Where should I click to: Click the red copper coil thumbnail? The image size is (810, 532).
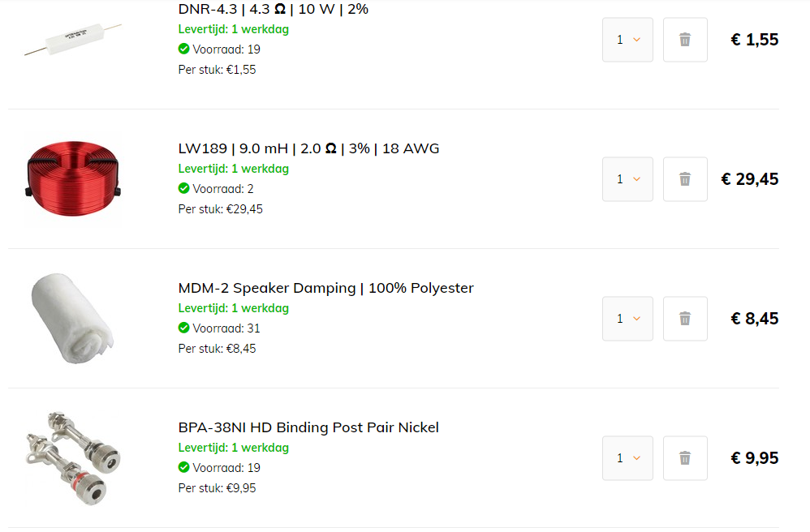tap(73, 178)
